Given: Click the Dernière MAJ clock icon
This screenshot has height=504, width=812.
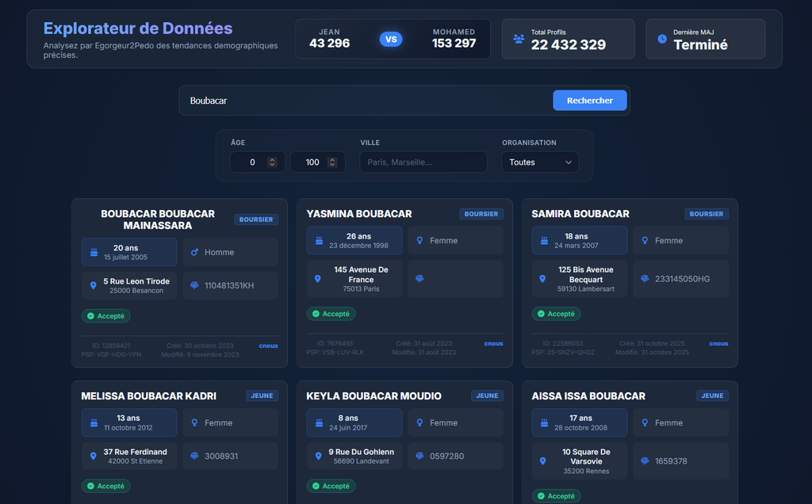Looking at the screenshot, I should point(662,39).
